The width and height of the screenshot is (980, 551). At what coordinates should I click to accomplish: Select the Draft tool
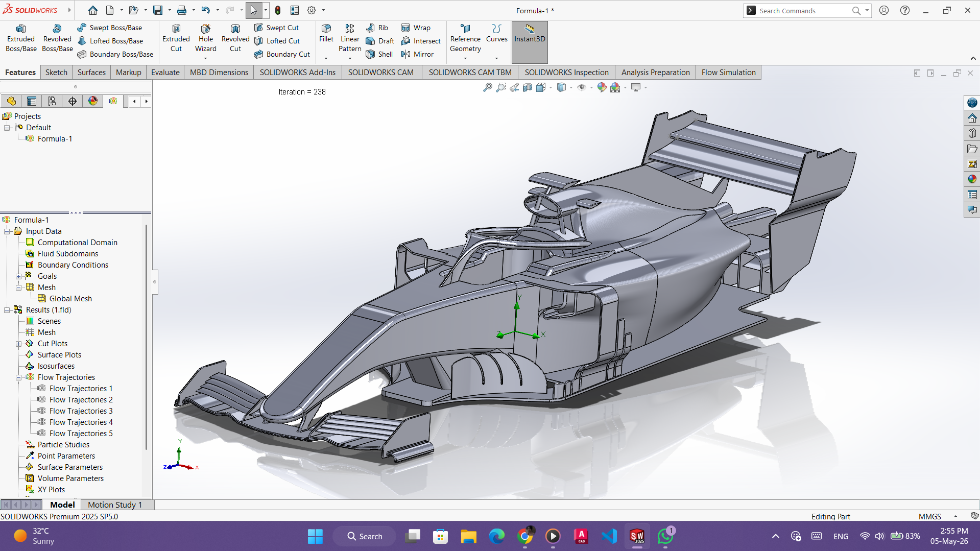coord(380,41)
